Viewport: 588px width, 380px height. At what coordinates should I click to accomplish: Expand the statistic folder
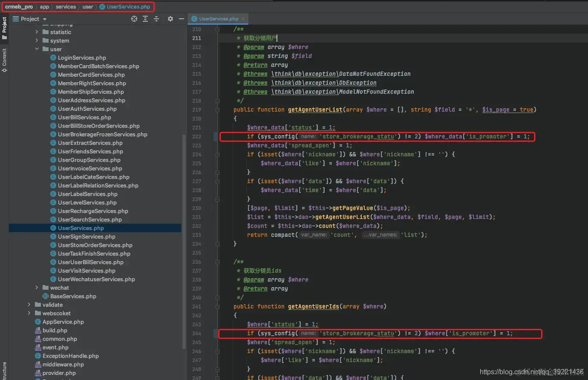click(x=37, y=32)
